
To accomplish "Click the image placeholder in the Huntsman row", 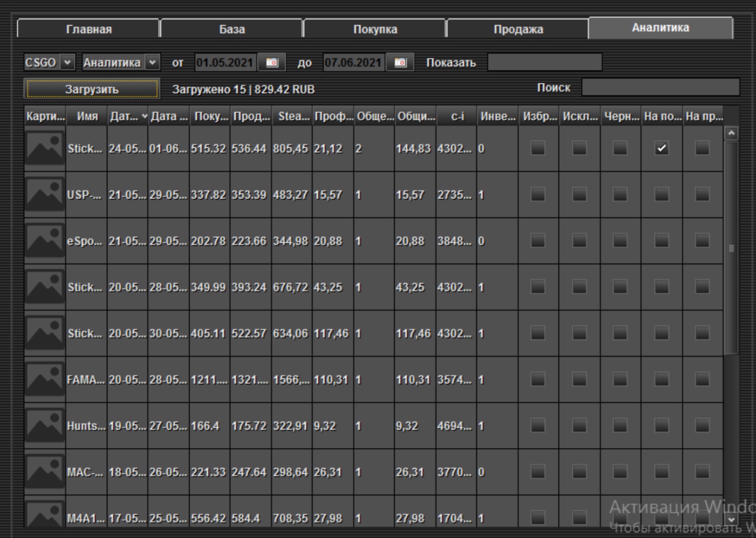I will click(45, 426).
